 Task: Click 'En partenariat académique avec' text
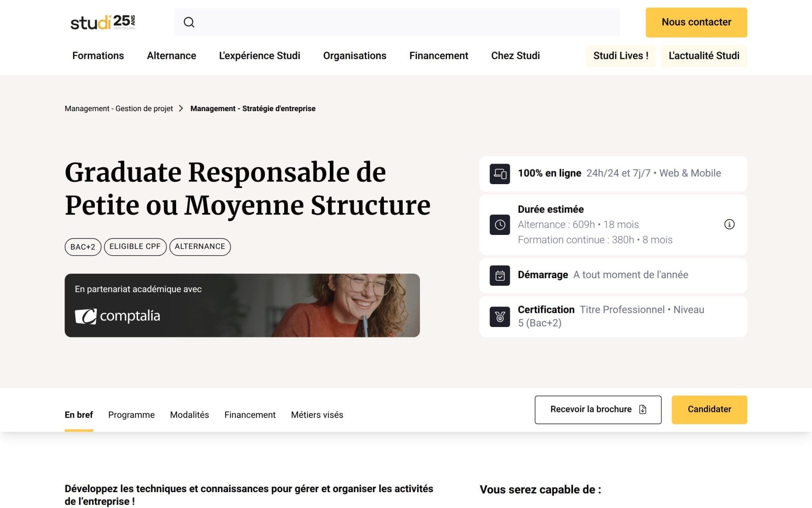138,289
